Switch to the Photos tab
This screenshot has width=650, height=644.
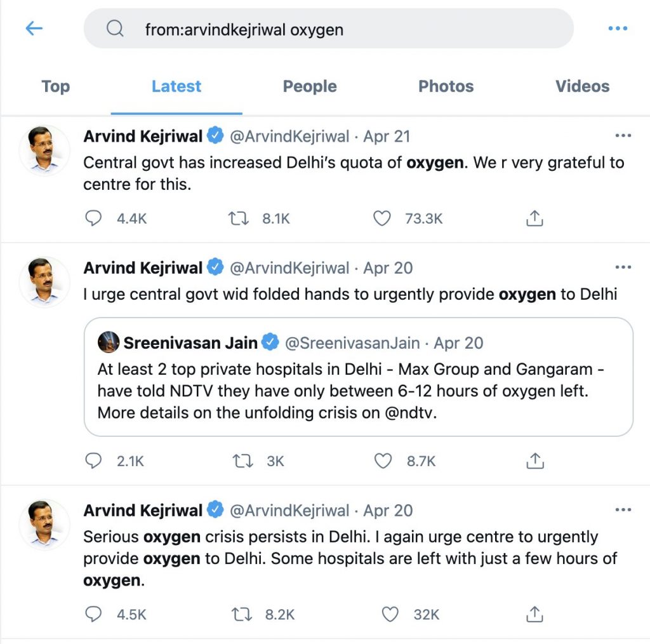[x=446, y=86]
